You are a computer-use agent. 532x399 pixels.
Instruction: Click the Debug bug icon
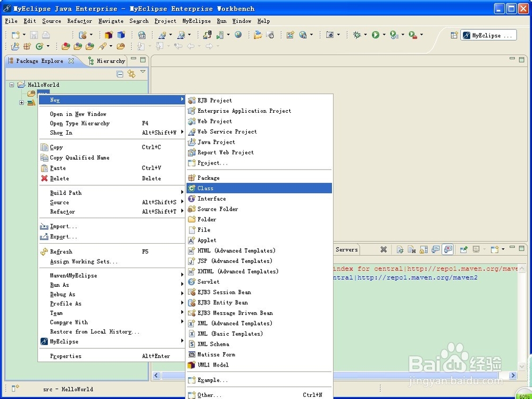tap(357, 35)
